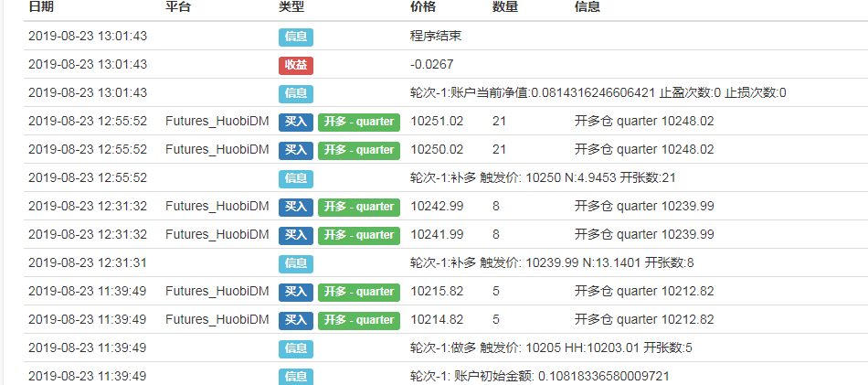
Task: Click the 类型 column header
Action: (x=291, y=7)
